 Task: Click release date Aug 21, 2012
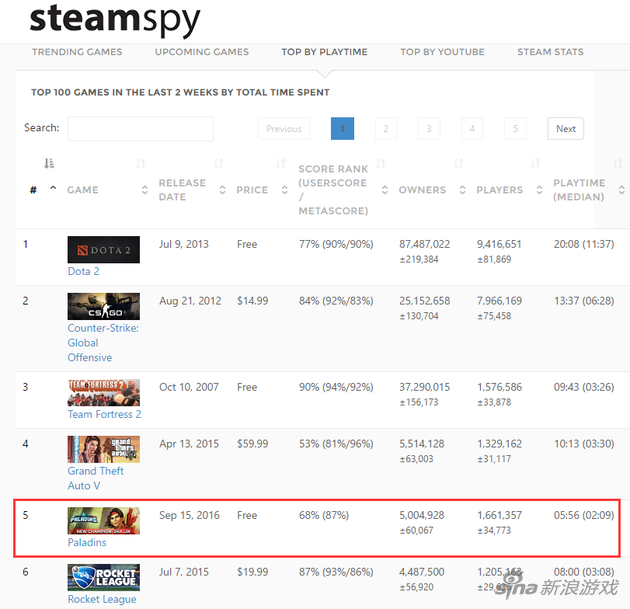[190, 300]
